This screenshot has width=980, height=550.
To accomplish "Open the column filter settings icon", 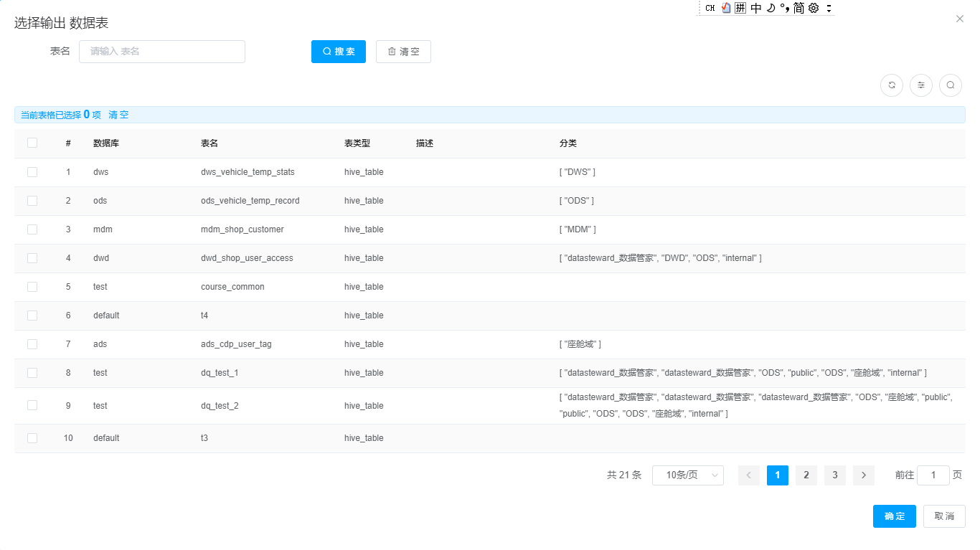I will (x=921, y=85).
